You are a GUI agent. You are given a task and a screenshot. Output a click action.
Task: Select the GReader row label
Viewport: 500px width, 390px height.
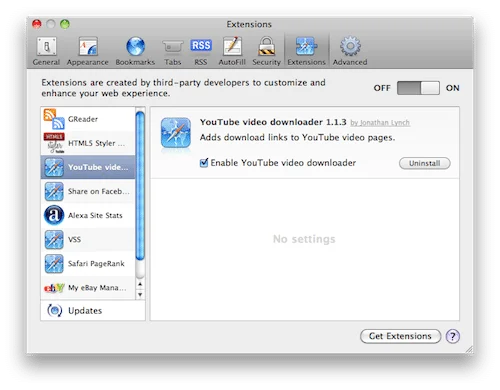point(83,119)
